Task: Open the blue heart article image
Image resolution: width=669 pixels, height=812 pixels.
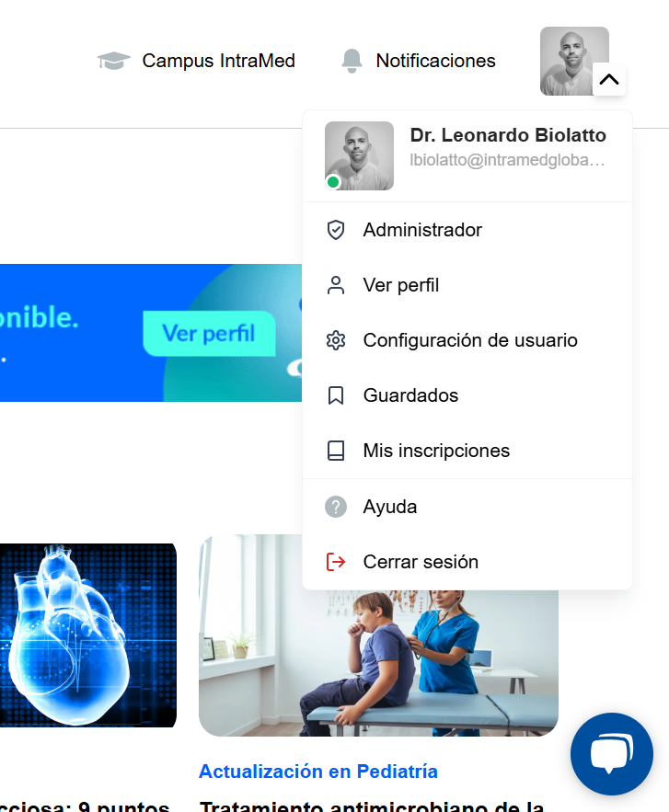Action: coord(88,635)
